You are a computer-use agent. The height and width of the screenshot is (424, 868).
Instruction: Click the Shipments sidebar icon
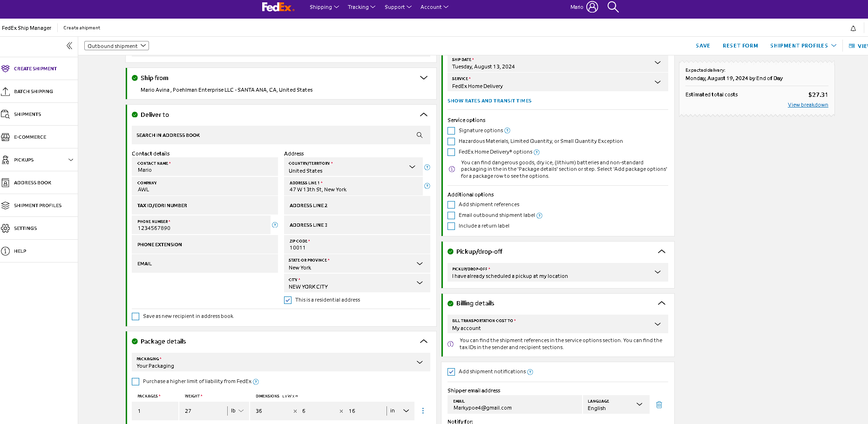coord(6,114)
